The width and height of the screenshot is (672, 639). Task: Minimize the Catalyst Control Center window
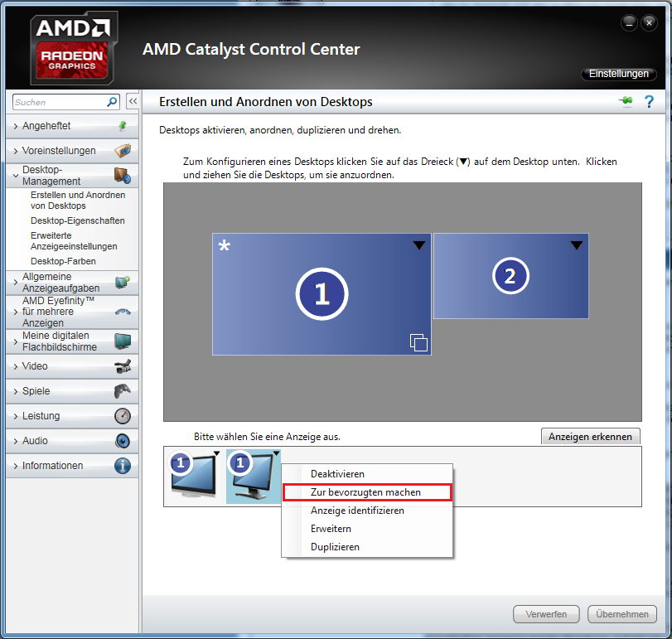(629, 22)
